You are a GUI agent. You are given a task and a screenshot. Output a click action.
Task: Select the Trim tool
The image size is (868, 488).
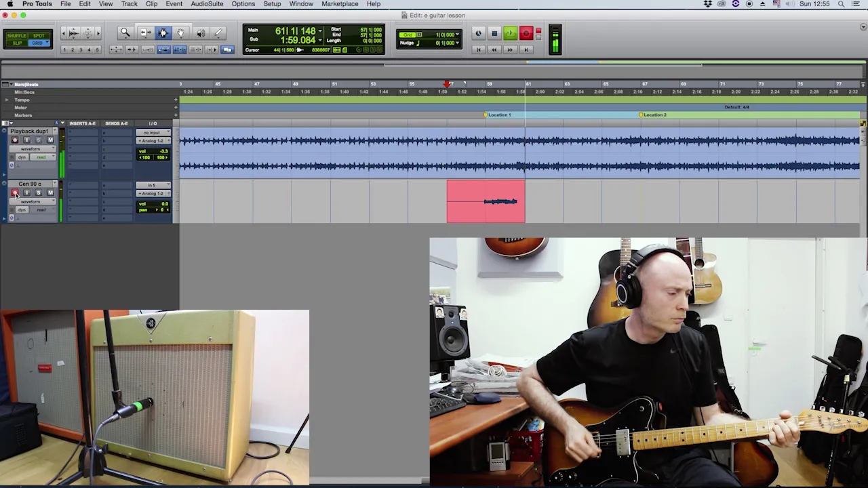tap(146, 33)
